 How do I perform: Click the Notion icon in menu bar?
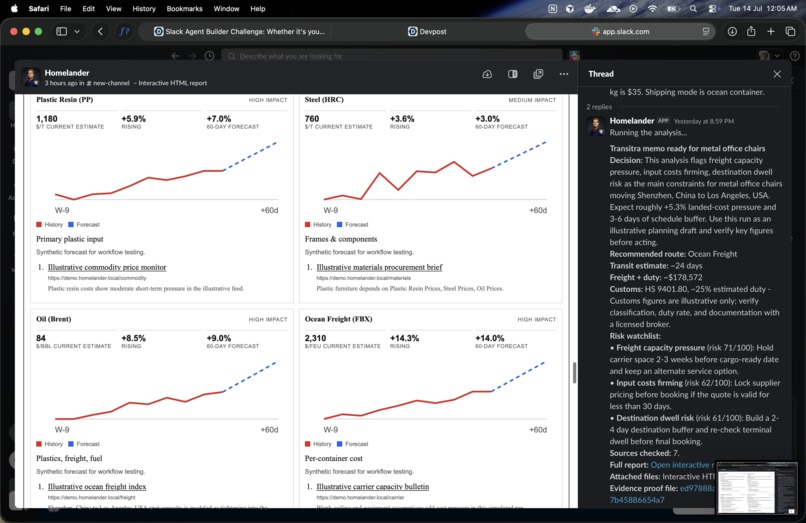[553, 9]
